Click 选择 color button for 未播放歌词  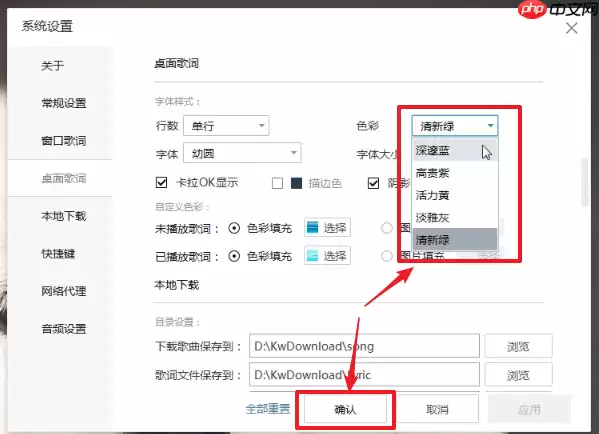pyautogui.click(x=327, y=228)
